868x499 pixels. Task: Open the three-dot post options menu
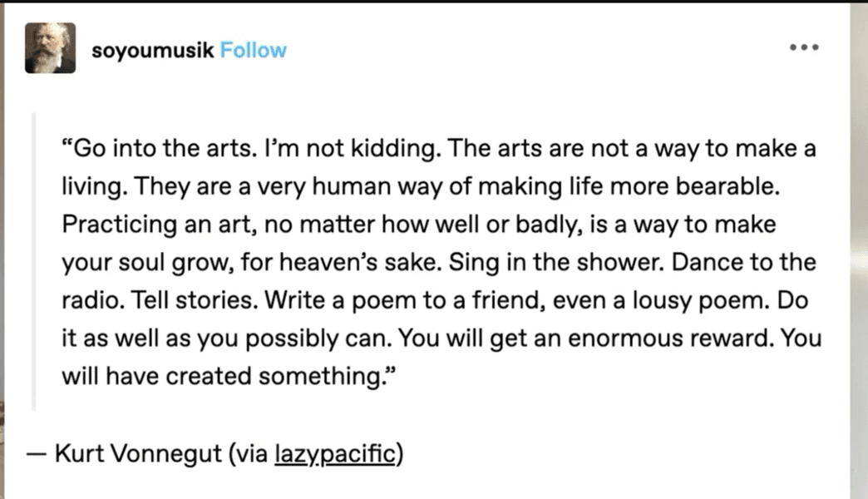(x=804, y=47)
